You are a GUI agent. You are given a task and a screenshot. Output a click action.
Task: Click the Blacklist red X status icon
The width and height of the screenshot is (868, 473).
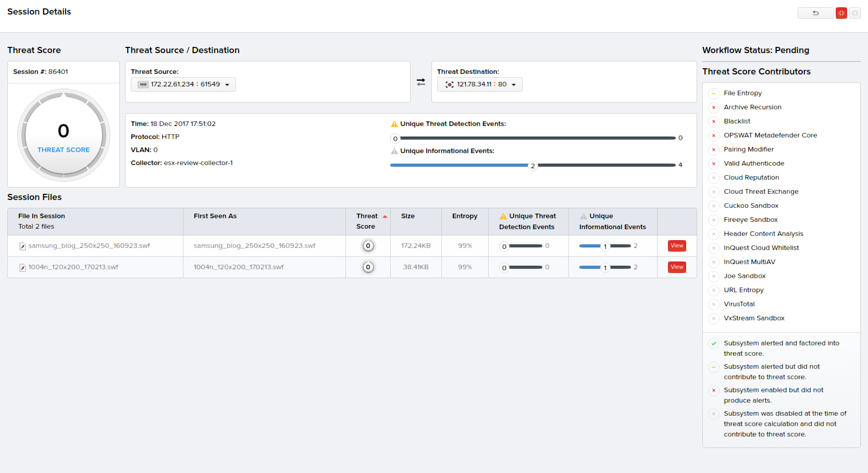(714, 122)
